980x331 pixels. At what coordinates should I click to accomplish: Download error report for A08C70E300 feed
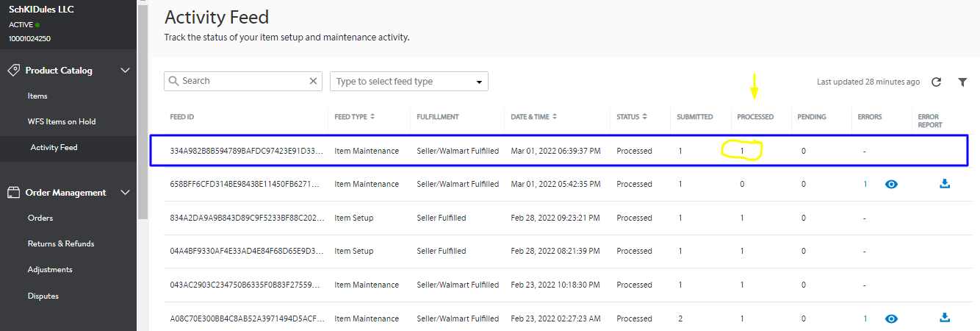click(945, 318)
